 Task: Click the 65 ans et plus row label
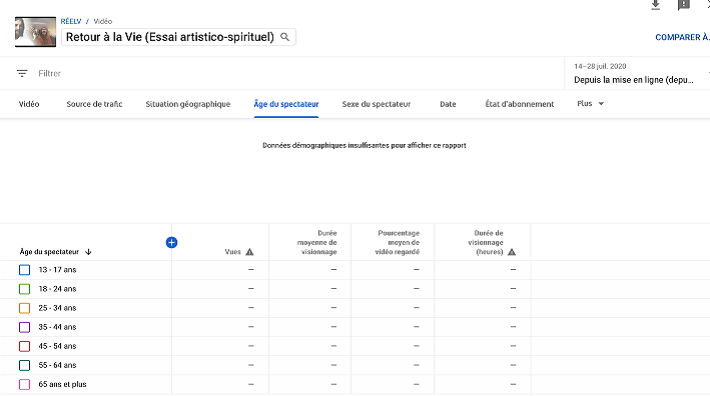click(62, 384)
